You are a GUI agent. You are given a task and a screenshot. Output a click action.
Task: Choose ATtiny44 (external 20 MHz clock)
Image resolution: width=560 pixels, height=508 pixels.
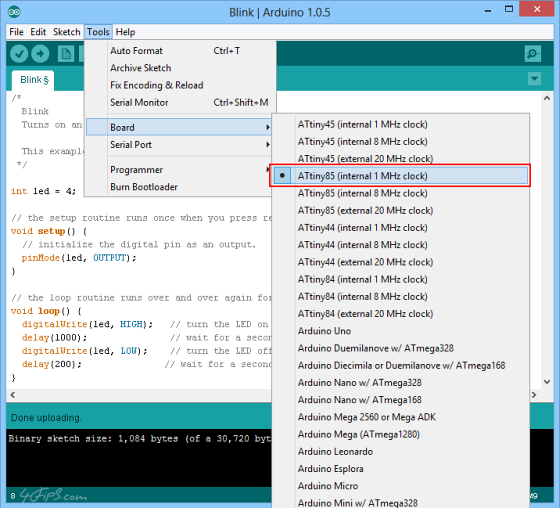tap(400, 262)
